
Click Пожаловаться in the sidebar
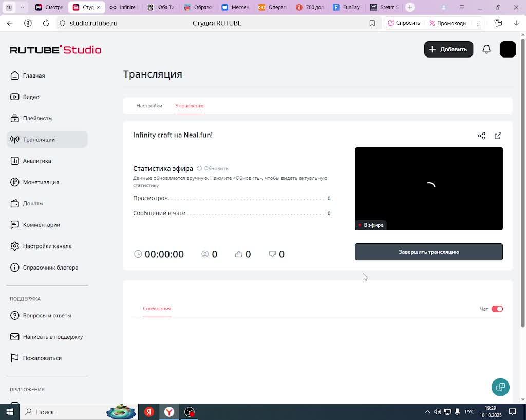pos(36,358)
